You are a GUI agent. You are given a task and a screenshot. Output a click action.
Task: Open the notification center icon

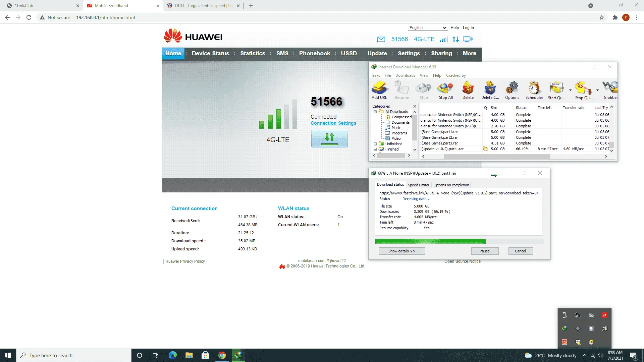634,355
